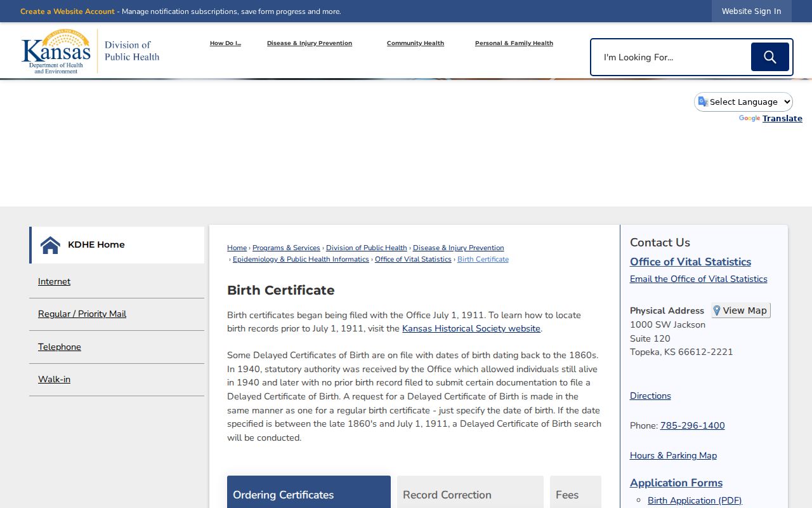Click the I'm Looking For search field
Screen dimensions: 812x508
pos(672,57)
